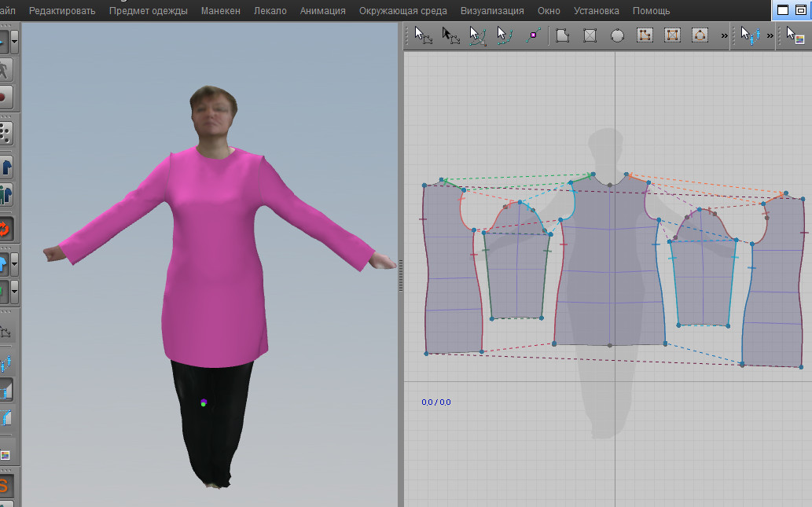Select the Edit Texture tool in top toolbar
812x507 pixels.
pos(795,35)
